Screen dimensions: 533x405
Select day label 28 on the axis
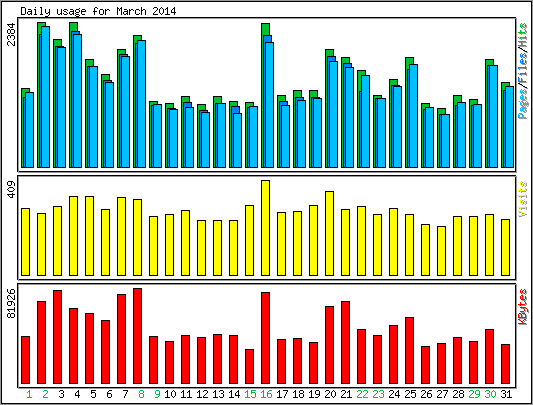[x=458, y=394]
